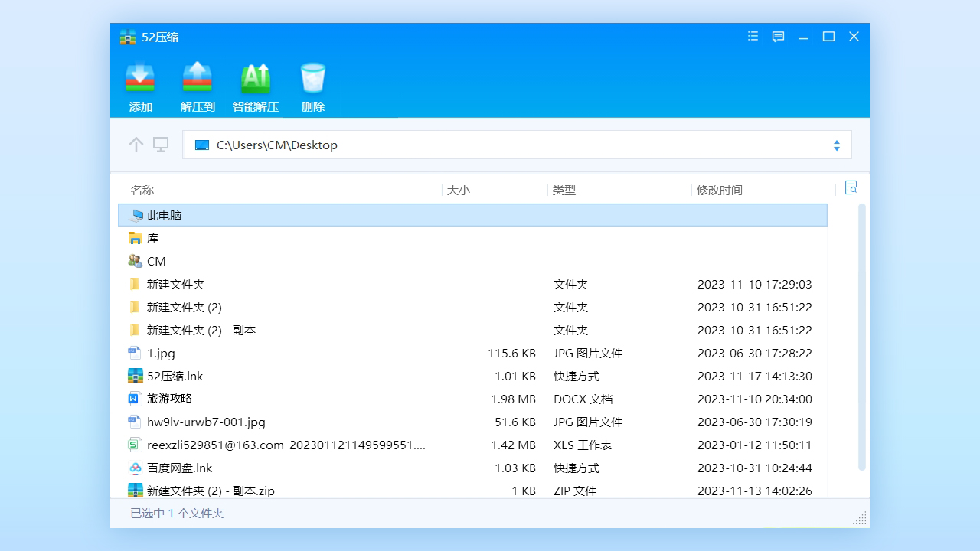Select the 此电脑 entry in list

(165, 216)
